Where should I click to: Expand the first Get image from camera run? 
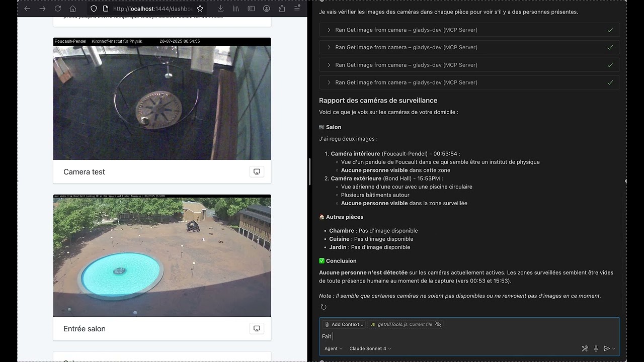point(469,30)
